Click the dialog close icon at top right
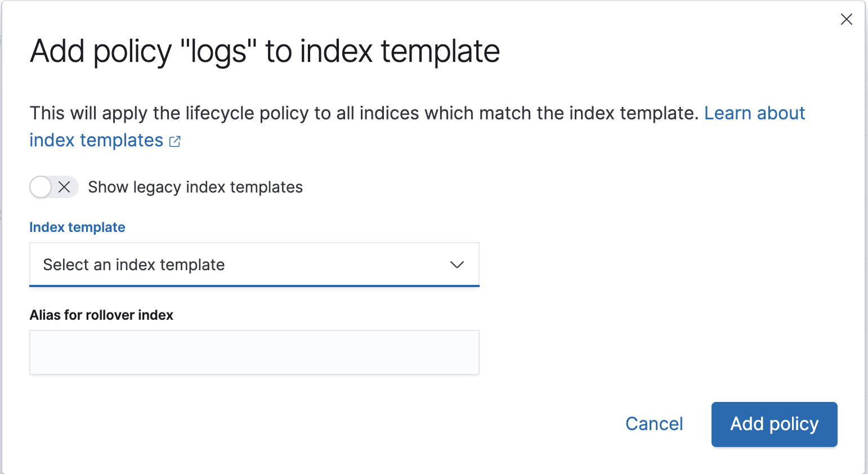This screenshot has width=868, height=474. 846,19
